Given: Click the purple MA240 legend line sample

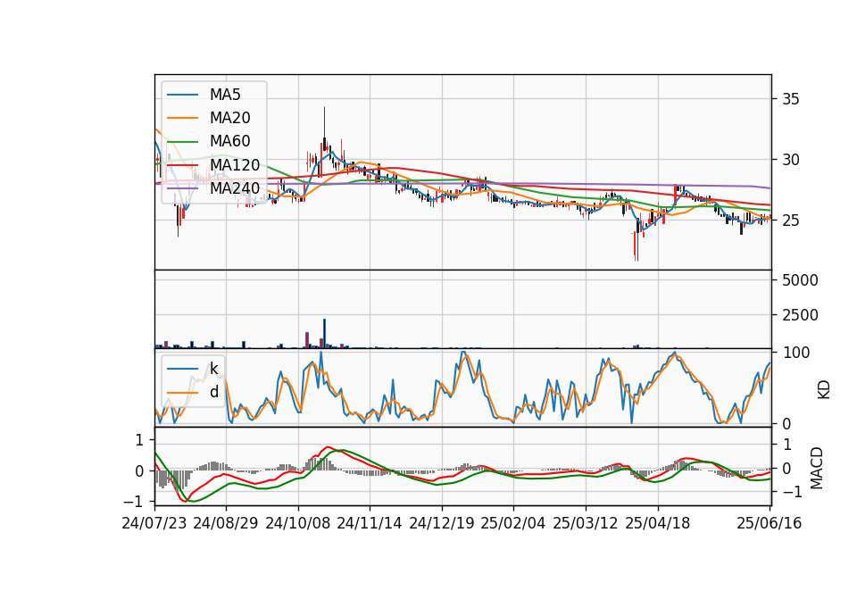Looking at the screenshot, I should 182,188.
